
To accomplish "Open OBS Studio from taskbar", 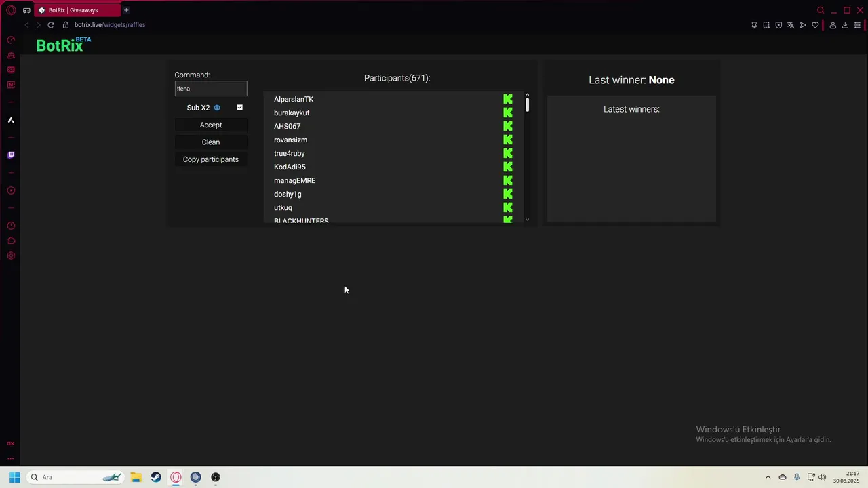I will pos(216,477).
